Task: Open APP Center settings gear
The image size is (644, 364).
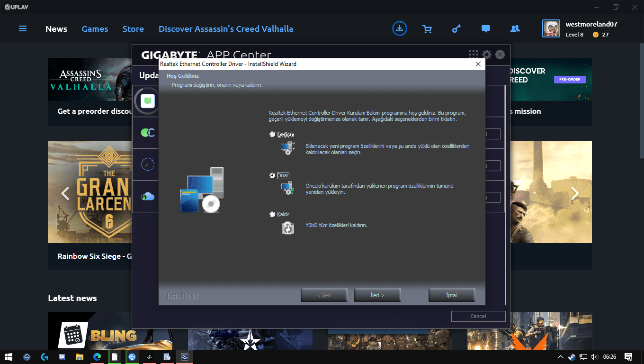Action: pyautogui.click(x=487, y=55)
